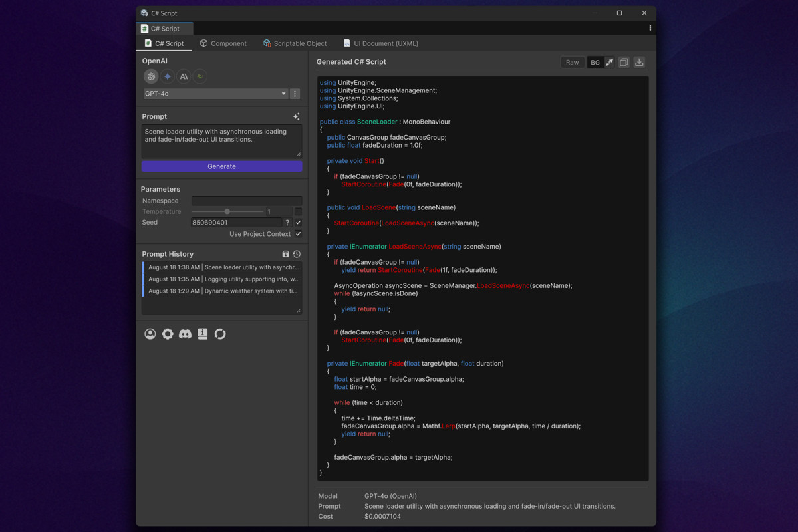Open the UI Document (UXML) tab
This screenshot has height=532, width=798.
(x=381, y=43)
